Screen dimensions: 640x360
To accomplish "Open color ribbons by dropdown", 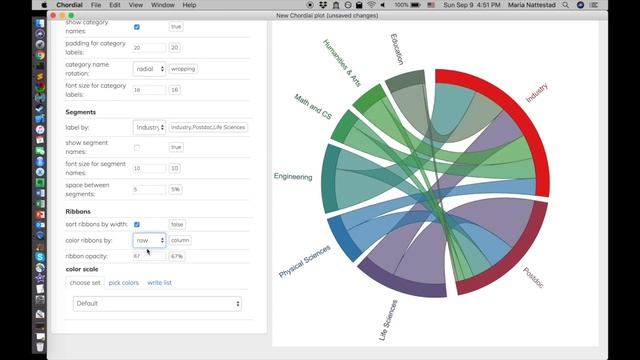I will click(x=149, y=240).
